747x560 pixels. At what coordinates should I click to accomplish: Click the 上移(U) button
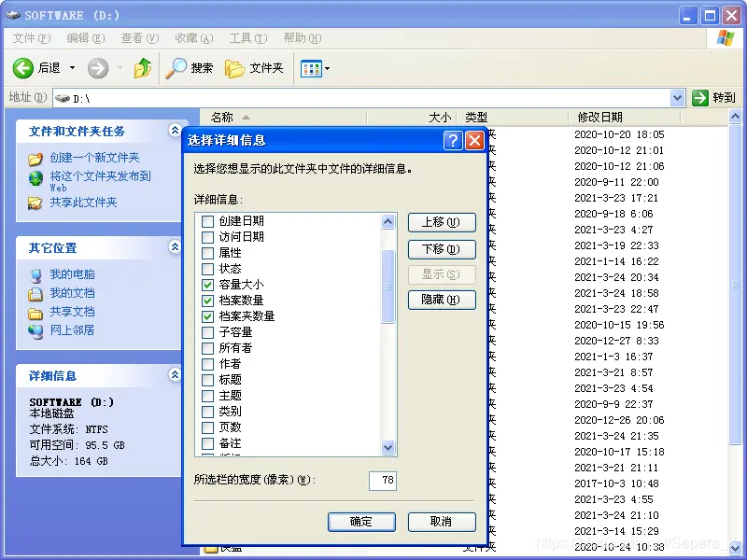click(x=442, y=223)
